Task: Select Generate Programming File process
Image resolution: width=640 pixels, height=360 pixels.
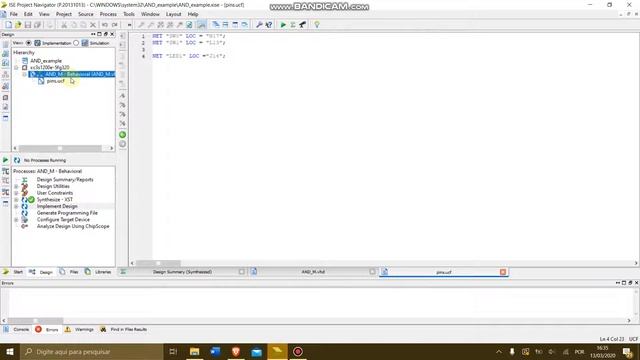Action: pos(67,213)
